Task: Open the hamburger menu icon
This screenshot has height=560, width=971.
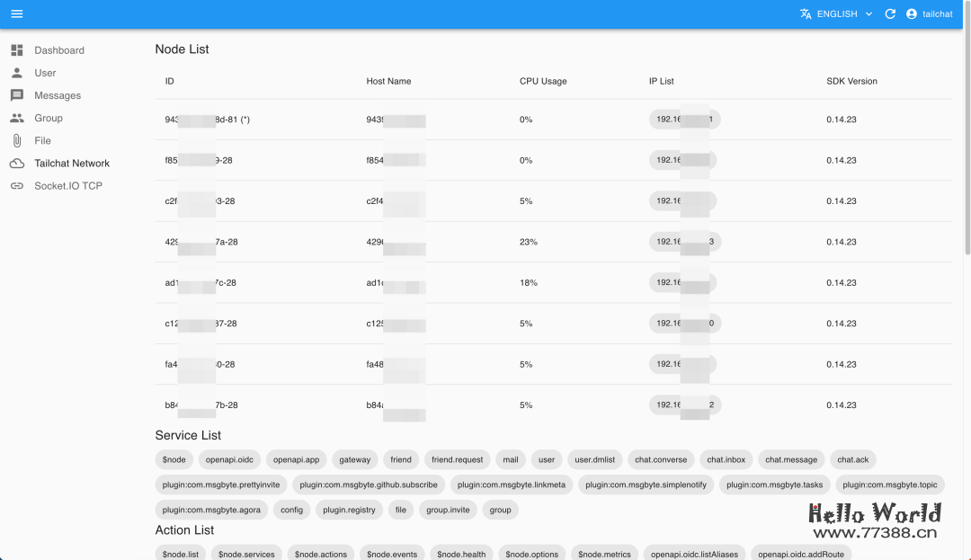Action: pos(16,13)
